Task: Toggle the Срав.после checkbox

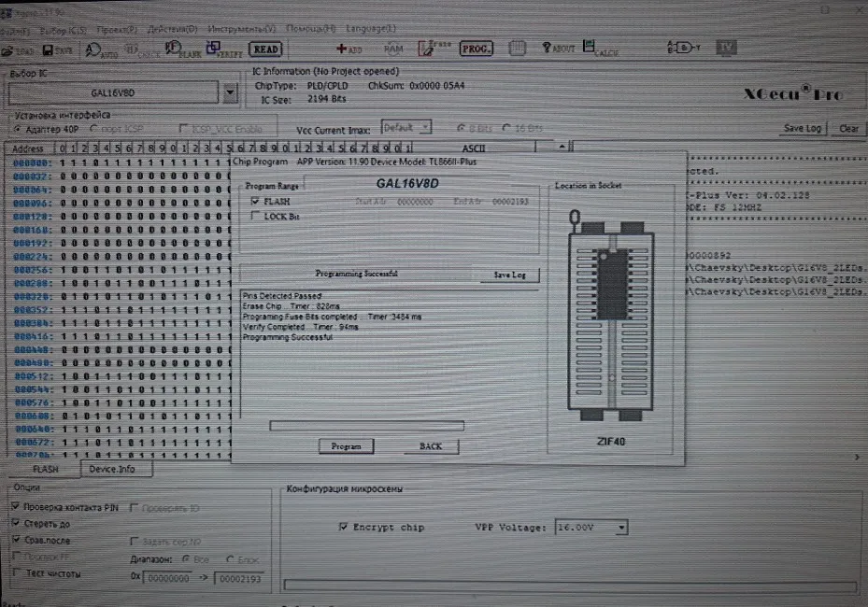Action: coord(16,540)
